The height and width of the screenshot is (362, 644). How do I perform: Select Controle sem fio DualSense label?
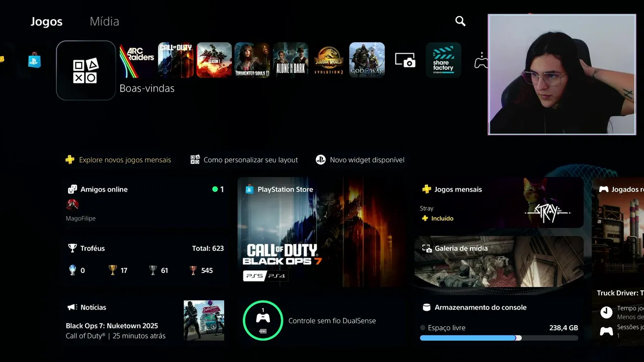pyautogui.click(x=332, y=321)
